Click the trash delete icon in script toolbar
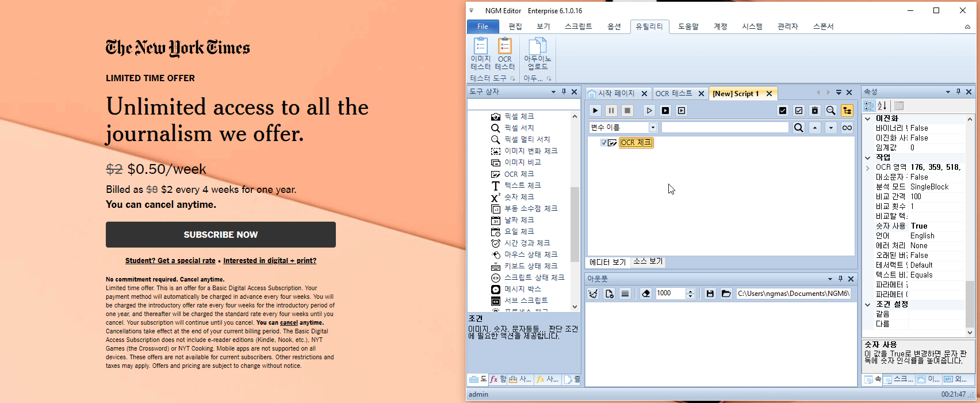 tap(815, 111)
